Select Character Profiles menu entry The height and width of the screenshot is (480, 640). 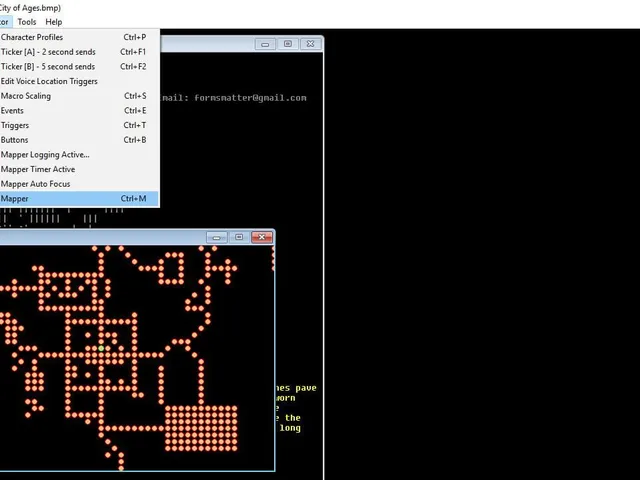coord(80,37)
